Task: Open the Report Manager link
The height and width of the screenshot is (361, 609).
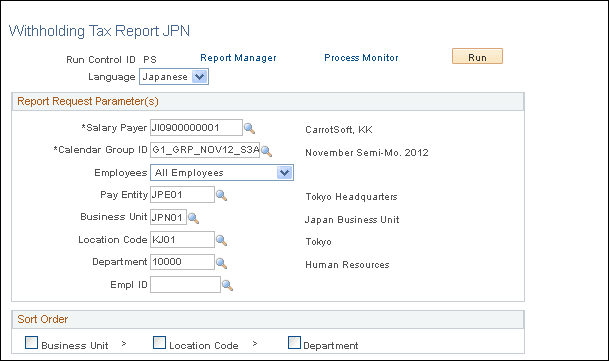Action: [x=238, y=58]
